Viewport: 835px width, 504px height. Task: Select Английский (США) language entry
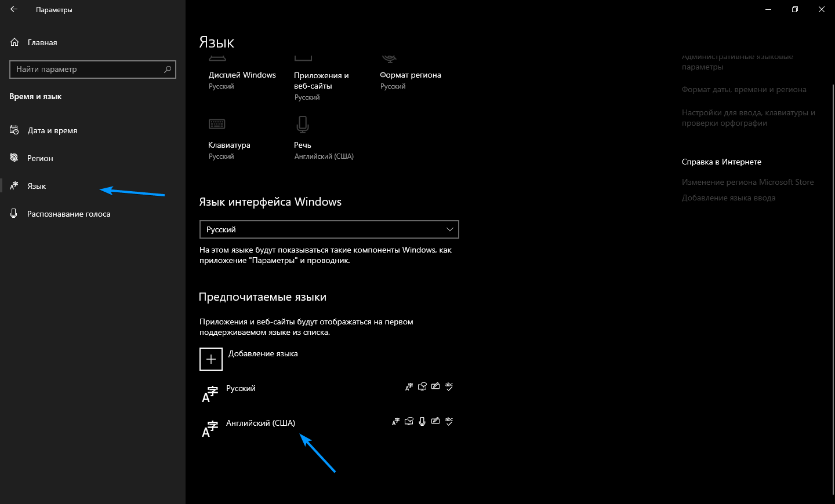pos(260,423)
